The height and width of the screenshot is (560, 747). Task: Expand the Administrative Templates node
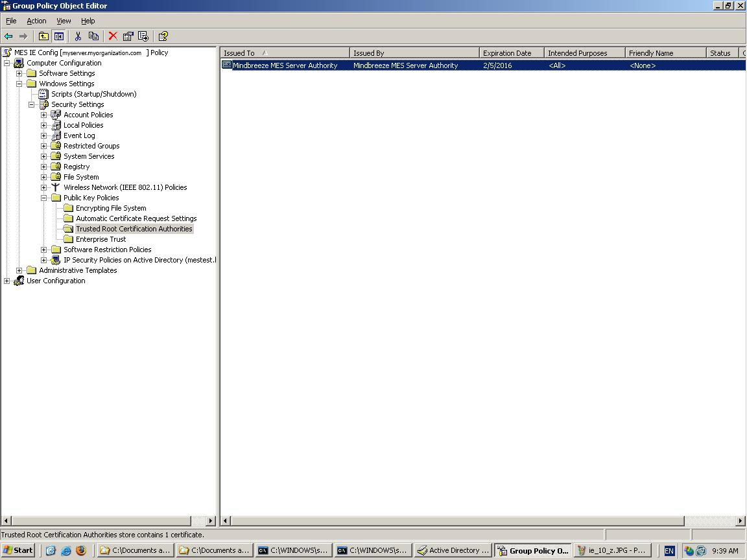[x=19, y=270]
